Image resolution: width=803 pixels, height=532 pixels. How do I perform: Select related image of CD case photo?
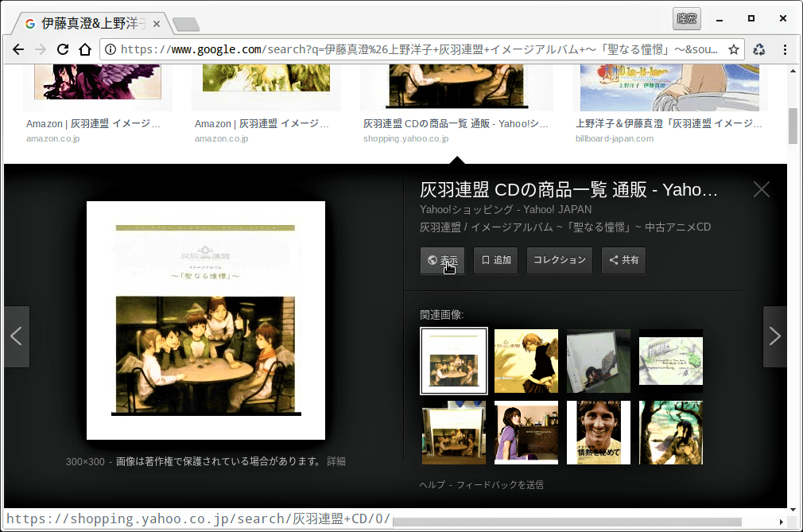pos(599,361)
